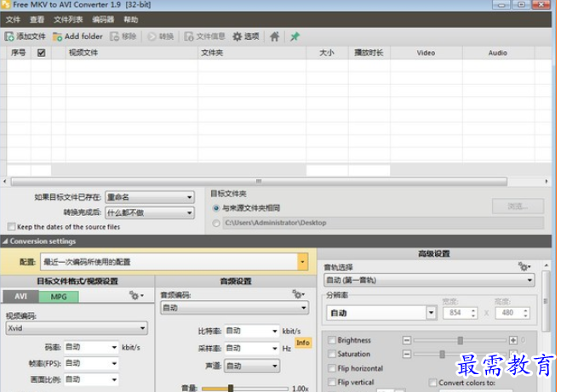Open video format settings gear icon

tap(136, 296)
